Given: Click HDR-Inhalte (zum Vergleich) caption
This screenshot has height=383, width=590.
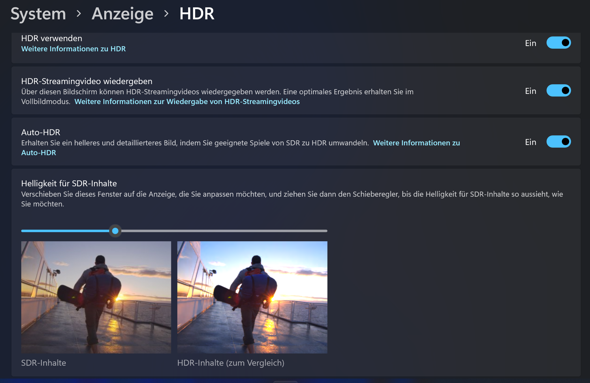Looking at the screenshot, I should pos(231,363).
